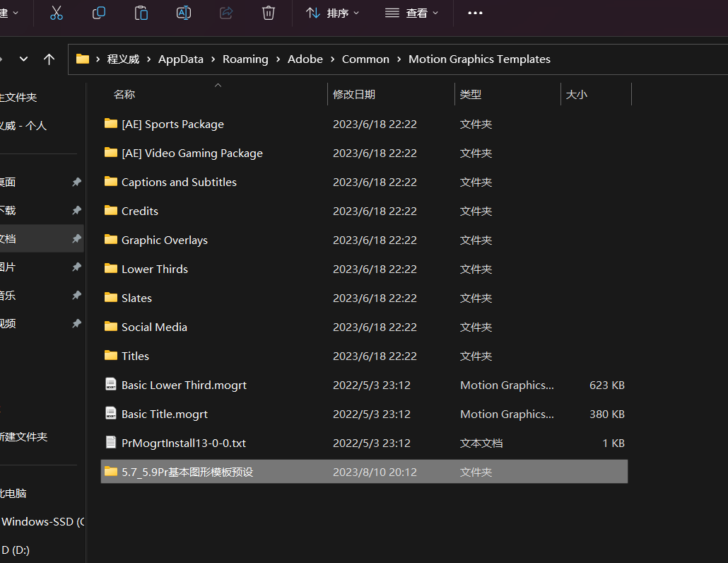The height and width of the screenshot is (563, 728).
Task: Sort files by 名称 column header
Action: click(124, 94)
